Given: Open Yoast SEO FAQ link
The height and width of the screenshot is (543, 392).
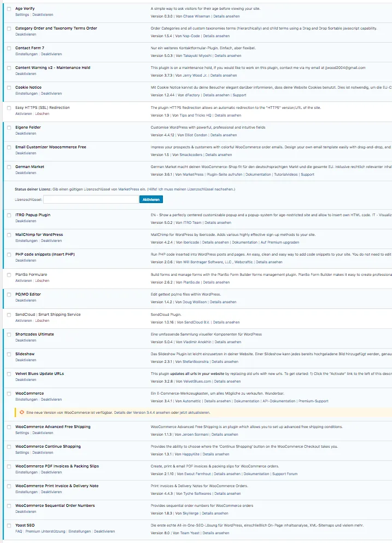Looking at the screenshot, I should (19, 532).
